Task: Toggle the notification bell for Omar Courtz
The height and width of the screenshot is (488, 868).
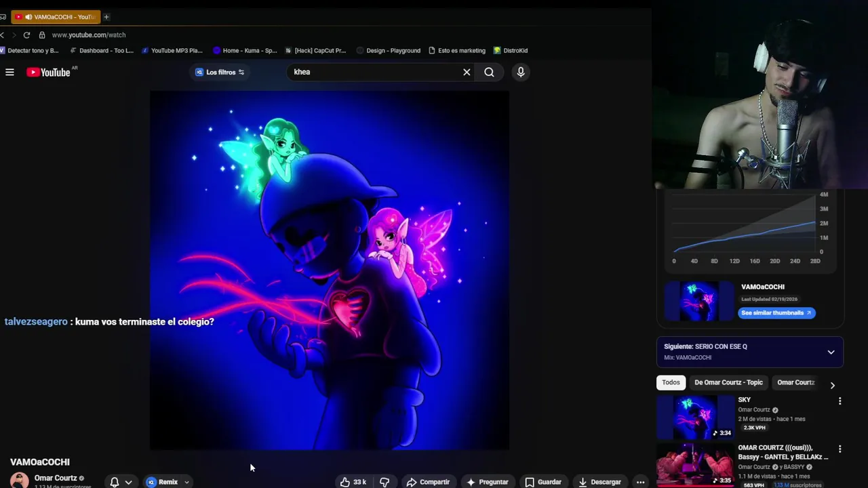Action: tap(115, 482)
